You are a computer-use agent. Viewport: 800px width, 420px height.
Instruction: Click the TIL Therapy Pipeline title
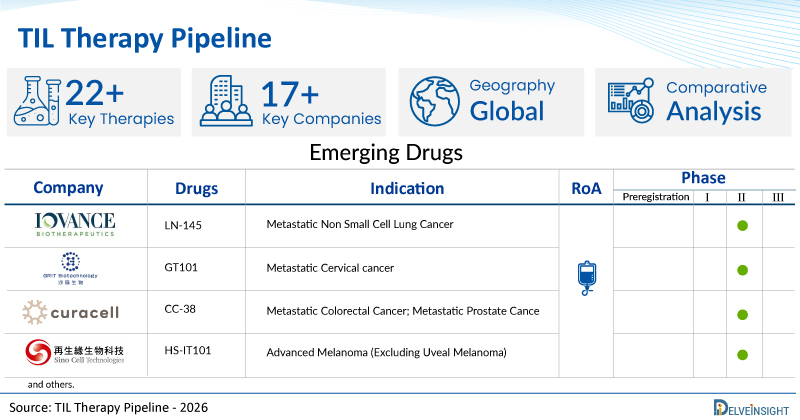[x=145, y=38]
